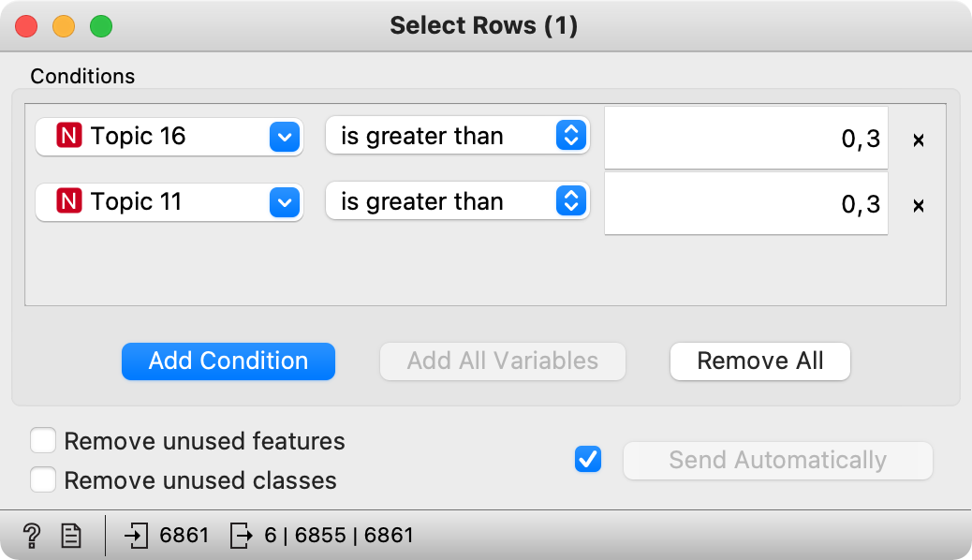This screenshot has width=972, height=560.
Task: Open the Topic 11 variable dropdown
Action: click(x=284, y=202)
